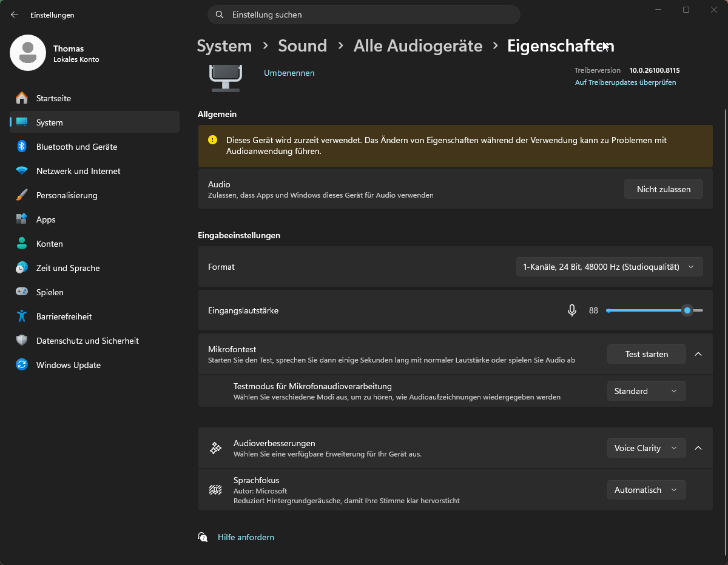Open Bluetooth und Geräte settings
This screenshot has height=565, width=728.
pos(76,147)
